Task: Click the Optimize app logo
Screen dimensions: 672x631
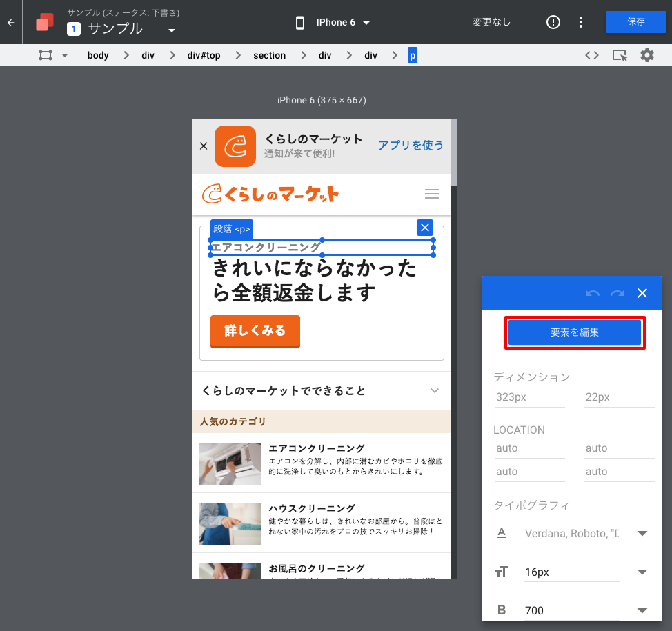Action: pyautogui.click(x=44, y=21)
